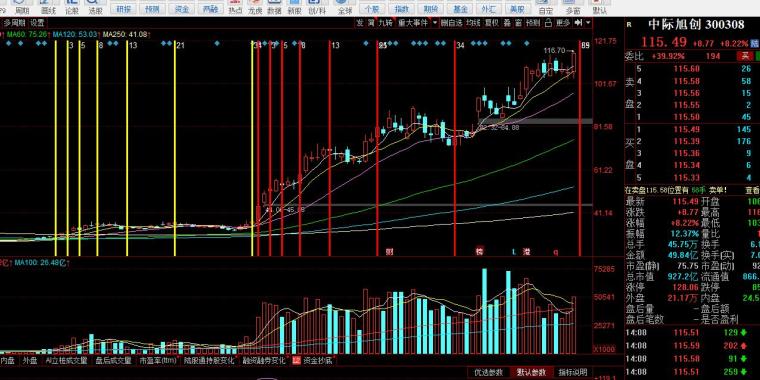Click the 116.70 high price marker

(x=554, y=50)
